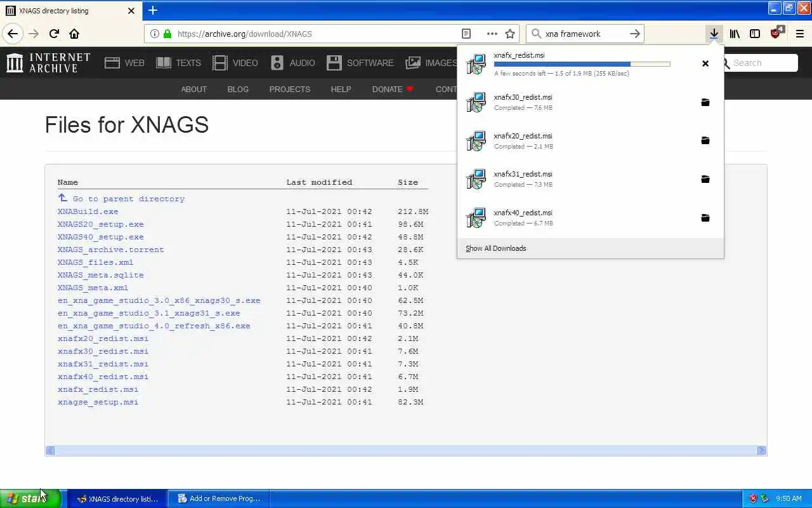Image resolution: width=812 pixels, height=508 pixels.
Task: Open the Firefox hamburger menu
Action: [800, 34]
